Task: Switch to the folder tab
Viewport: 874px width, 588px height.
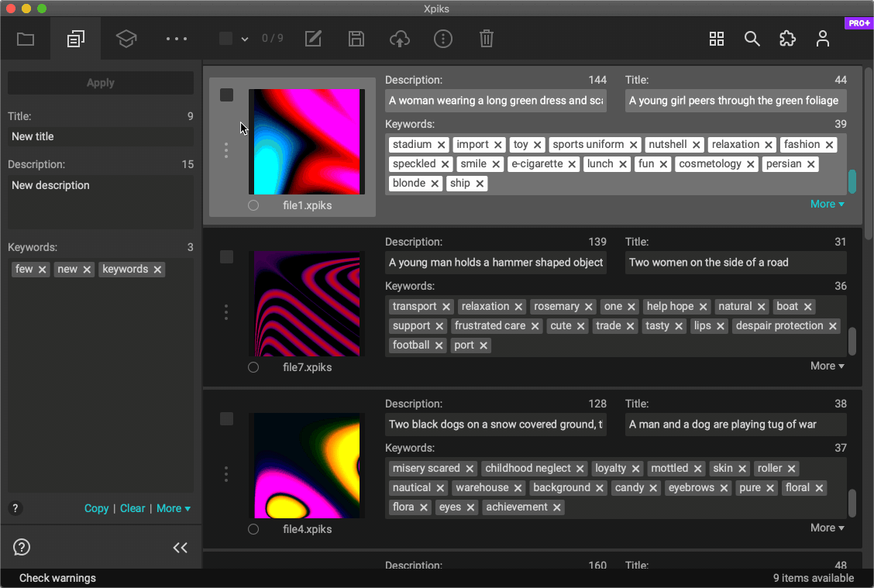Action: pyautogui.click(x=26, y=39)
